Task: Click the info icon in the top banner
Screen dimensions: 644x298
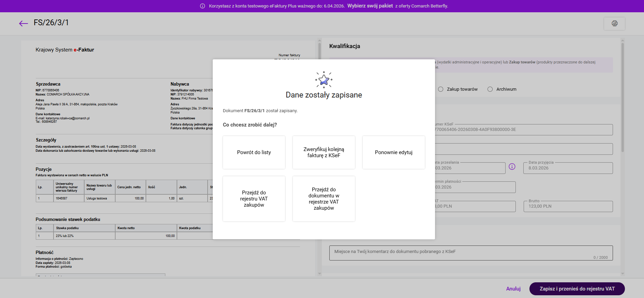Action: pyautogui.click(x=203, y=6)
